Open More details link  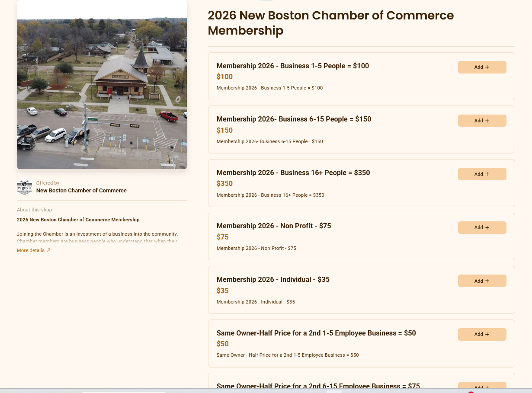coord(34,250)
